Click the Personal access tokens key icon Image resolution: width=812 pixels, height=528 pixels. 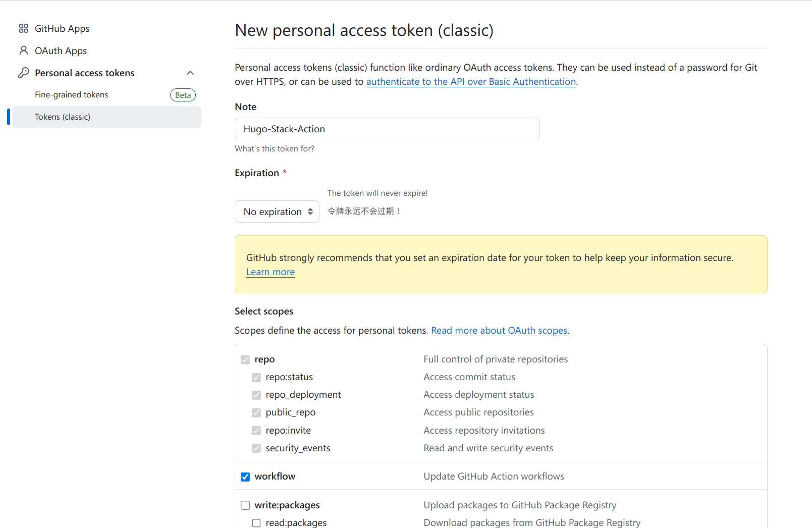pos(24,73)
